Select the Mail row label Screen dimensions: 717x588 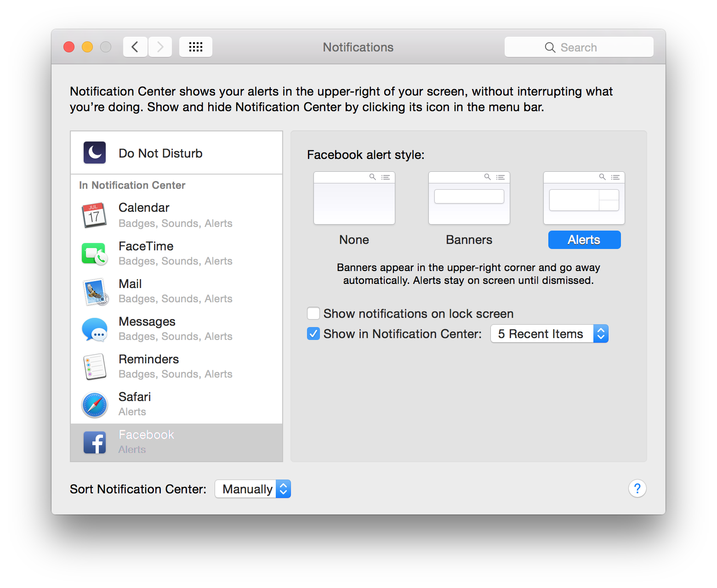click(x=130, y=284)
